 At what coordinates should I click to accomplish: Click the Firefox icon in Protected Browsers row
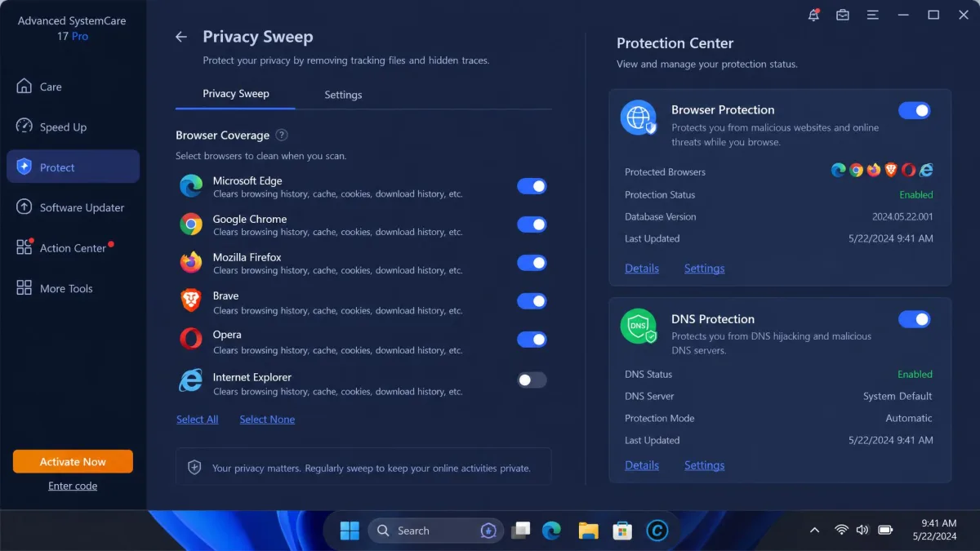(874, 171)
